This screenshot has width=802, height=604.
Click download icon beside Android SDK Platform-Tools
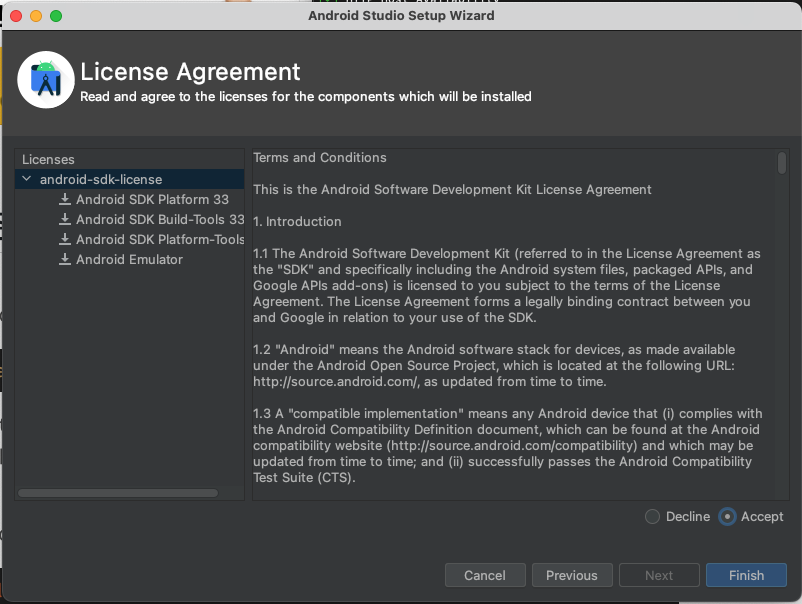coord(64,239)
